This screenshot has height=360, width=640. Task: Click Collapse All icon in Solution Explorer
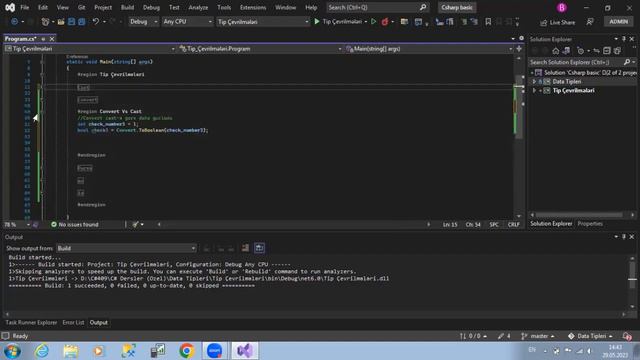[607, 51]
